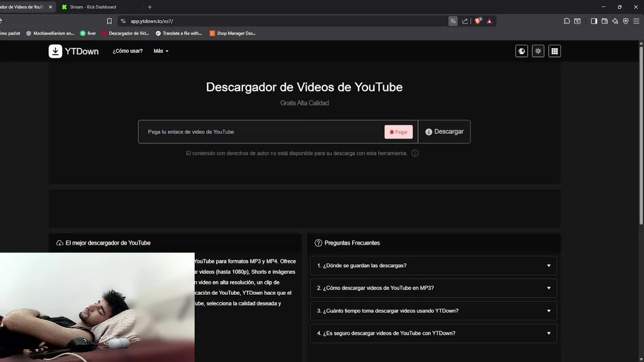Open the apps grid menu
Viewport: 644px width, 362px height.
point(554,51)
